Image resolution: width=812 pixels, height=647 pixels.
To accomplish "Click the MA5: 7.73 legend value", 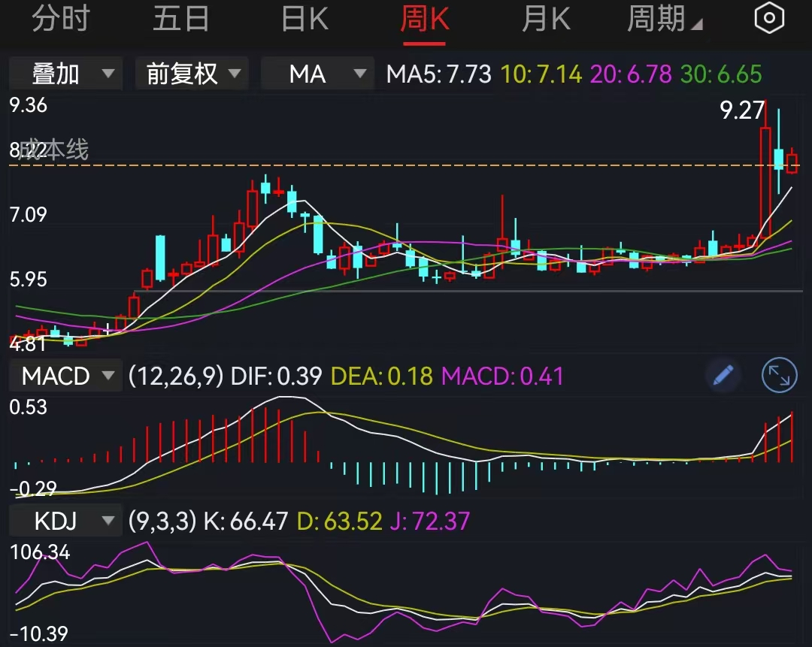I will click(x=438, y=74).
